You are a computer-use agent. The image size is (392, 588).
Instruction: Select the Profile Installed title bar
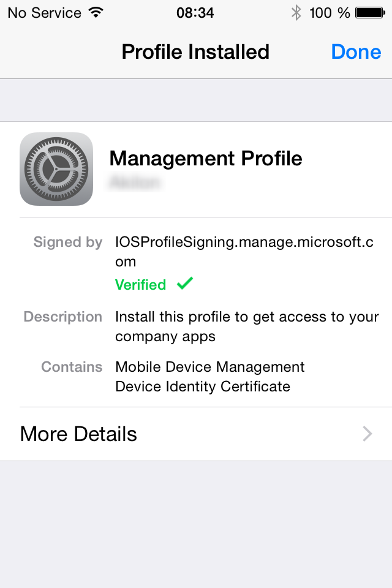click(196, 51)
